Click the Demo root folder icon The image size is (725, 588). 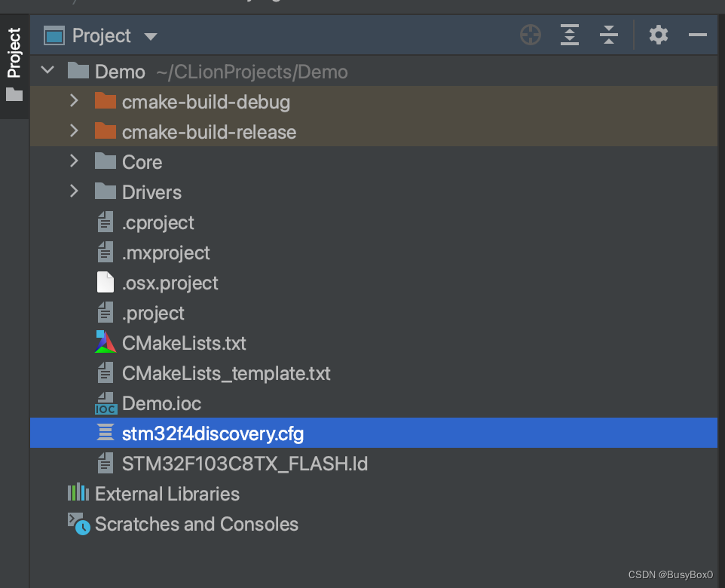point(78,71)
